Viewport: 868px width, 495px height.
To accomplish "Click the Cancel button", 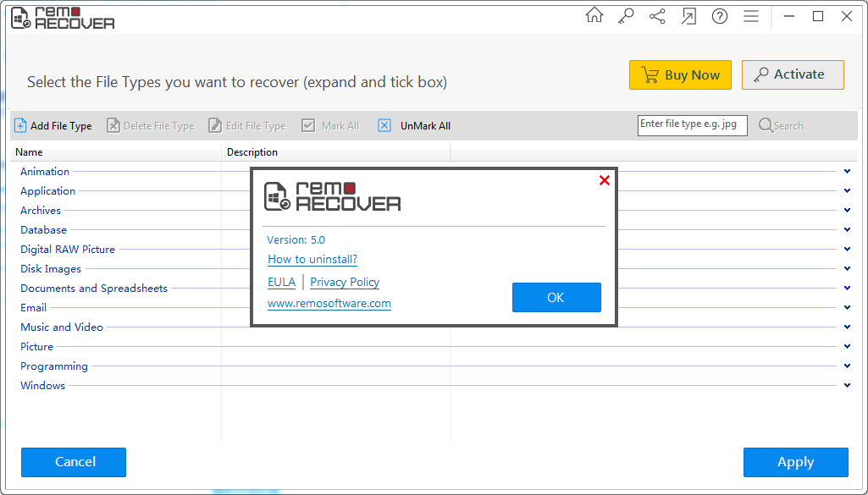I will click(74, 462).
